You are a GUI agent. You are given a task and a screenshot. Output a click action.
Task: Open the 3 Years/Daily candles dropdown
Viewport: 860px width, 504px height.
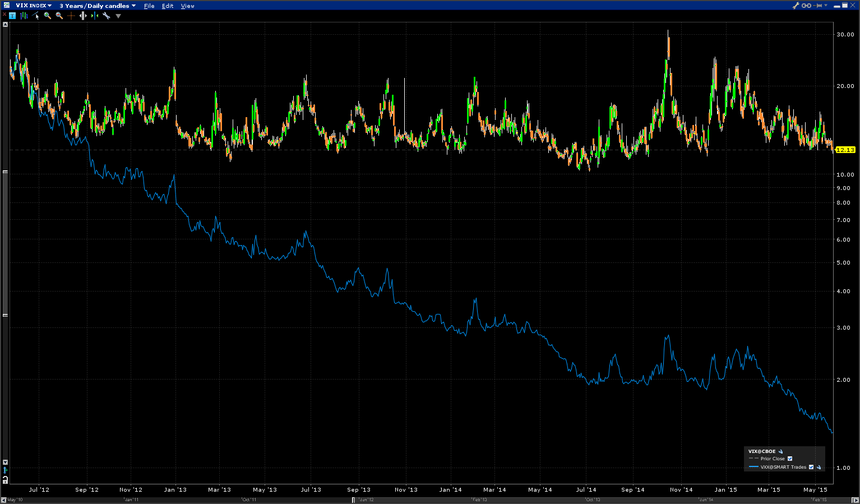(98, 6)
